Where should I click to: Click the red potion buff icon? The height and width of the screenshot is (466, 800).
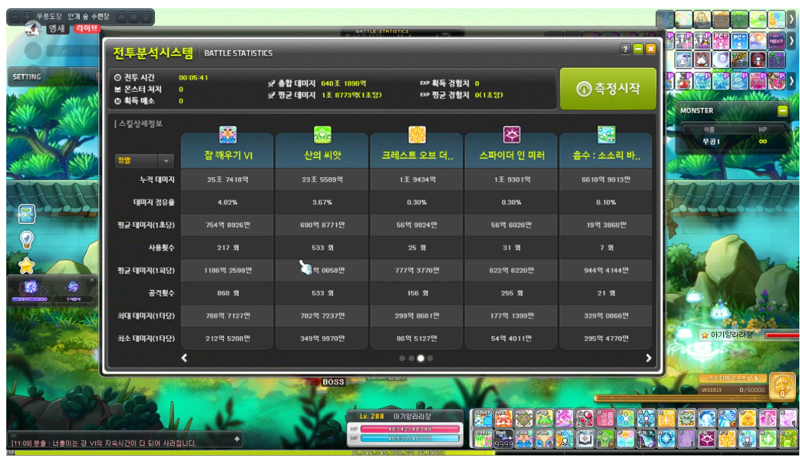coord(684,81)
